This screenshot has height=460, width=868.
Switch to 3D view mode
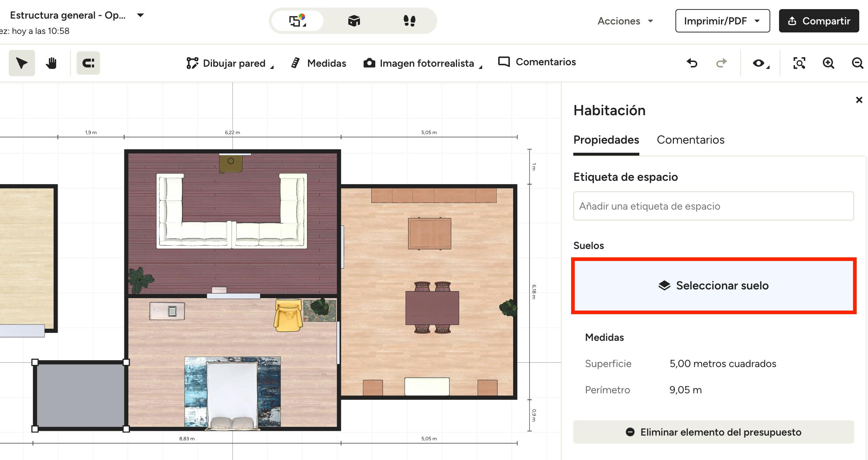(354, 21)
